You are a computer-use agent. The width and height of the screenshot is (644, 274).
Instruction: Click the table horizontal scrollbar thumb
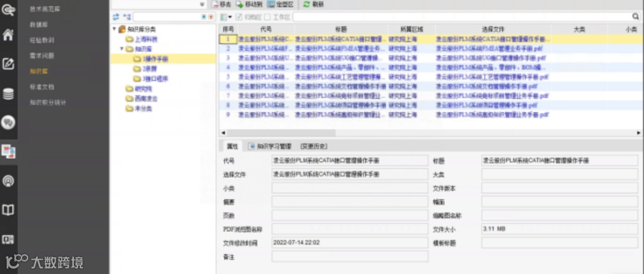coord(281,133)
